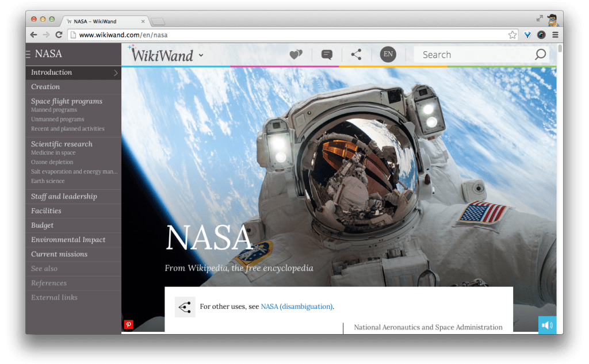589x364 pixels.
Task: Toggle reader mode with the browser menu icon
Action: tap(555, 35)
